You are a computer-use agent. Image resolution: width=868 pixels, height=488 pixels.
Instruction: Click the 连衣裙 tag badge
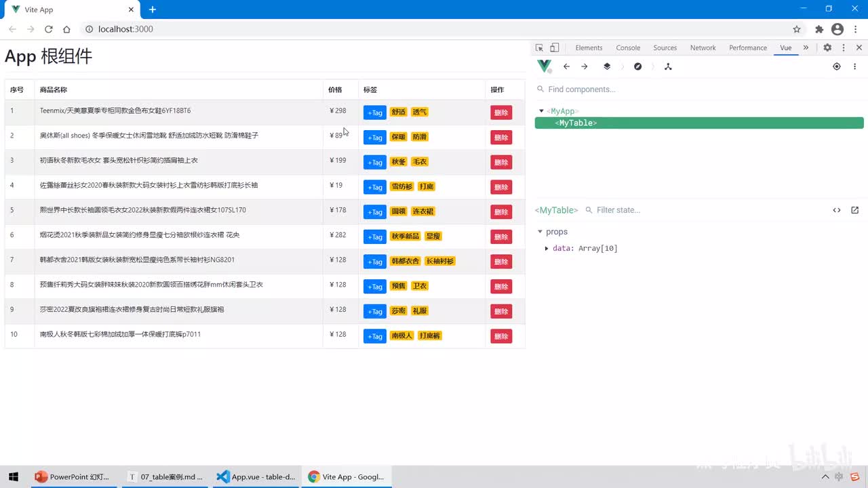423,211
